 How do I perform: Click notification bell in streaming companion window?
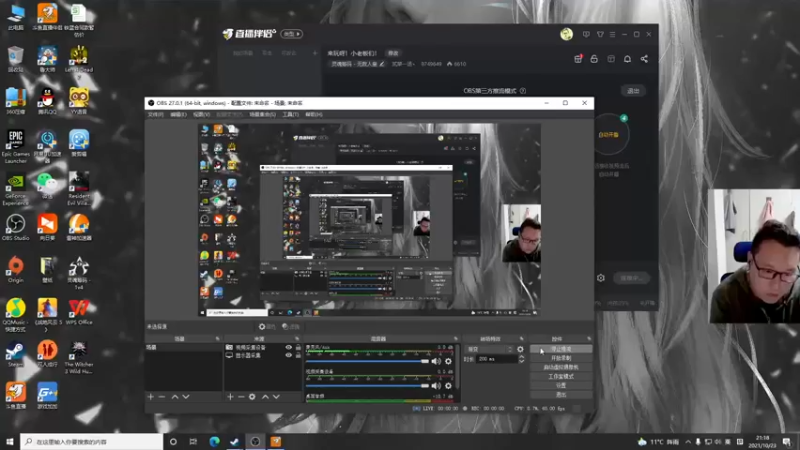[628, 59]
